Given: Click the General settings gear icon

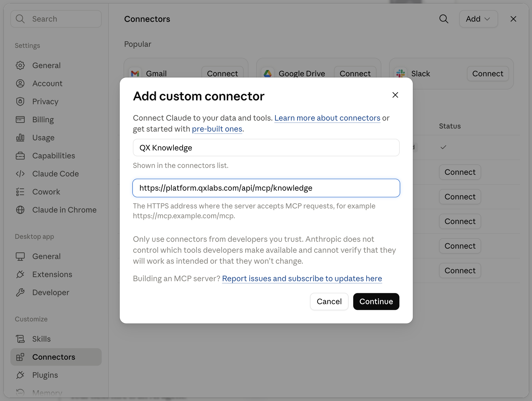Looking at the screenshot, I should pyautogui.click(x=20, y=65).
